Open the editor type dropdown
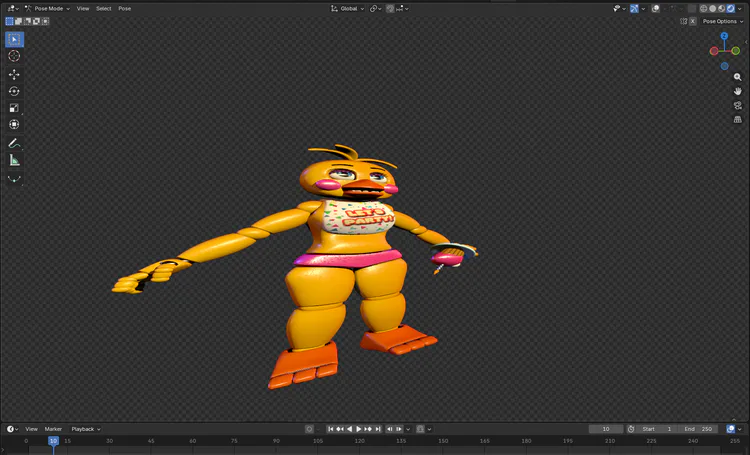The image size is (750, 455). pyautogui.click(x=13, y=9)
